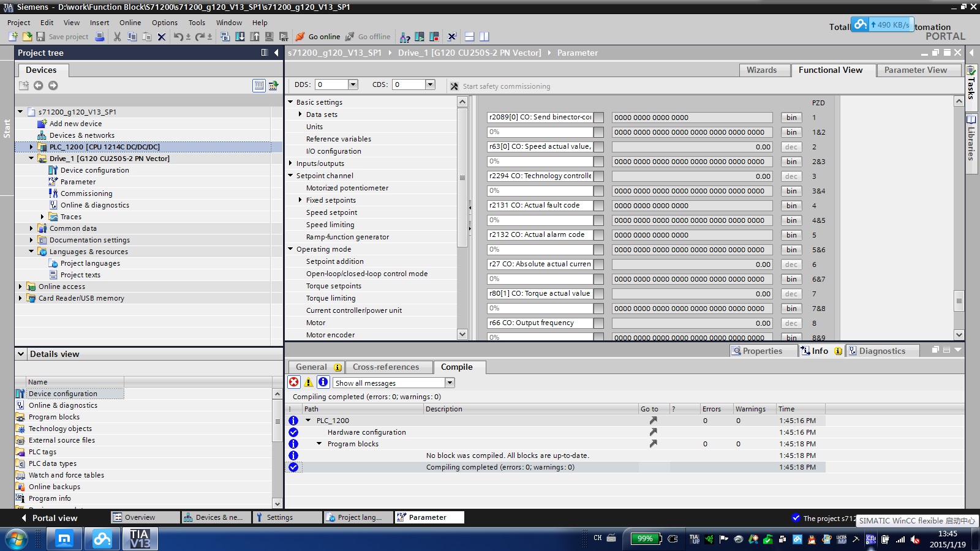
Task: Toggle error messages filter in Compile tab
Action: click(x=294, y=382)
